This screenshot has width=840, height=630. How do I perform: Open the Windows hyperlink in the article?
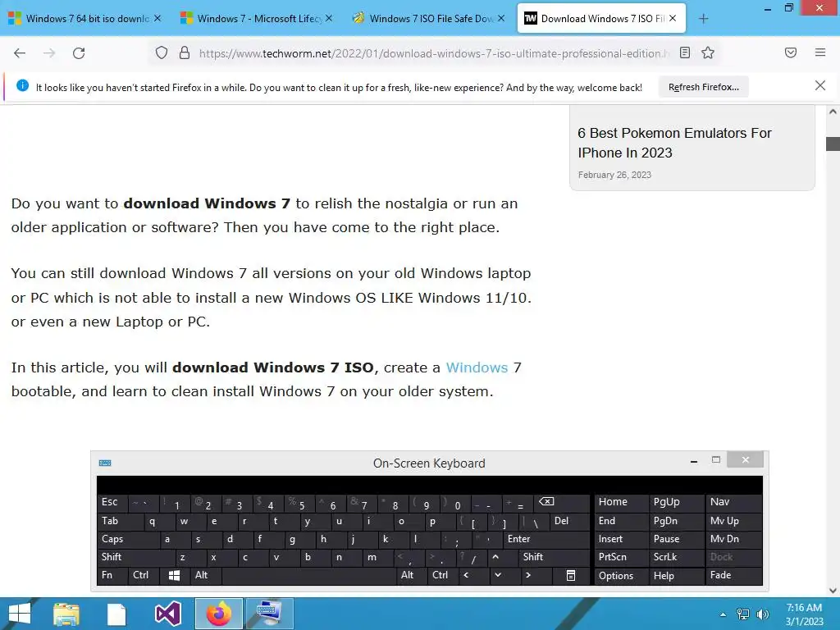[477, 367]
